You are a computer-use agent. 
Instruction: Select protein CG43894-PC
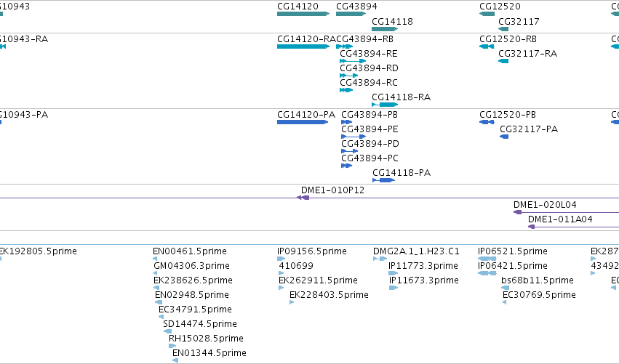[x=347, y=166]
